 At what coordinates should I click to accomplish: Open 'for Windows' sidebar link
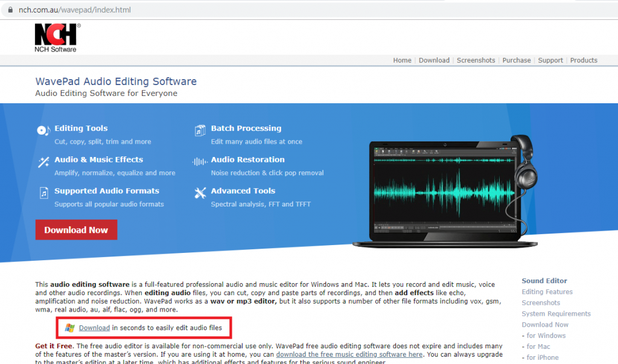[546, 336]
